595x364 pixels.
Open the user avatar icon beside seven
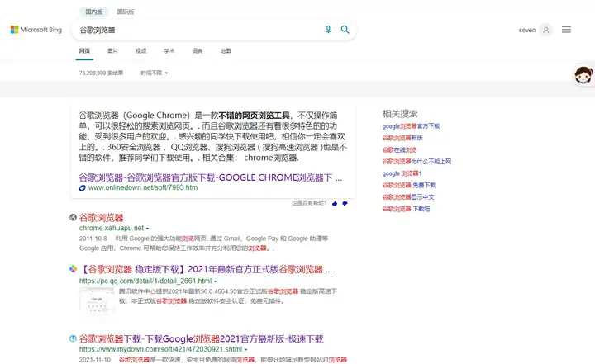pos(546,30)
